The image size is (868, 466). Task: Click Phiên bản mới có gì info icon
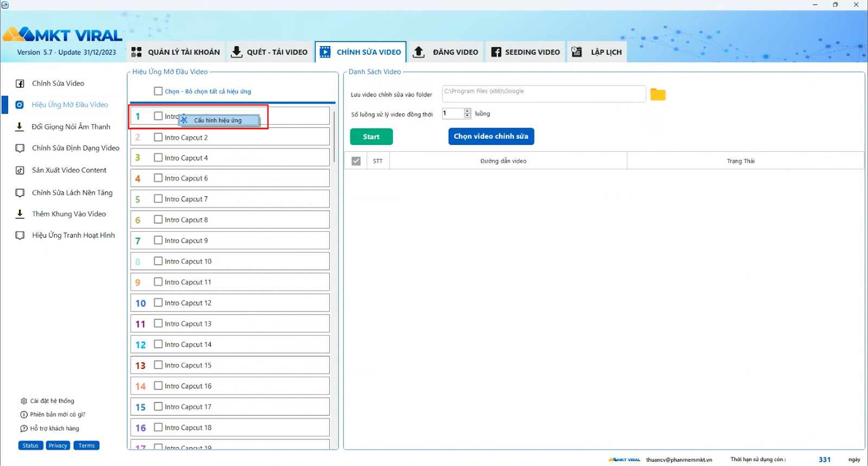click(24, 415)
